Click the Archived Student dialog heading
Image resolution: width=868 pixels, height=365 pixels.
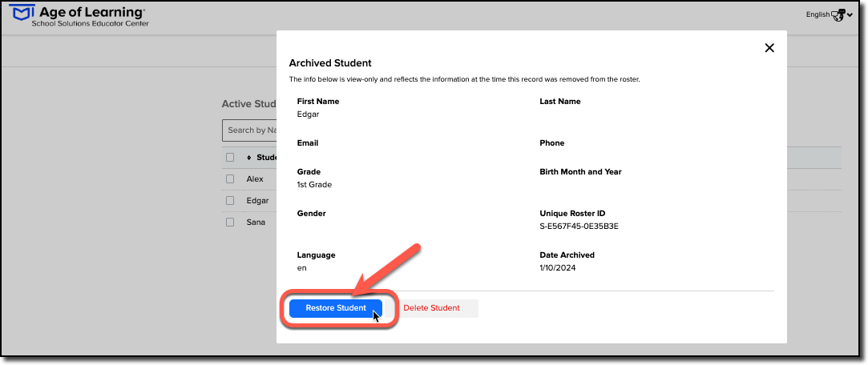pyautogui.click(x=330, y=63)
